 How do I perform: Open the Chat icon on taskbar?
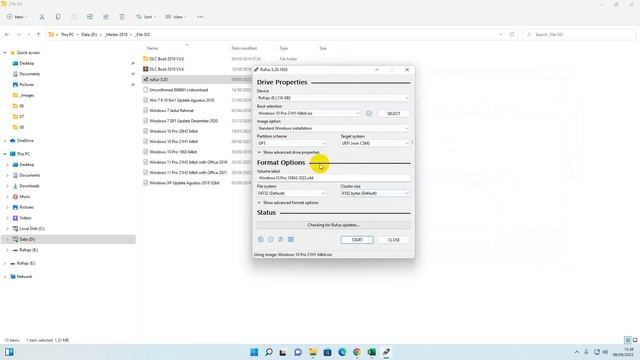coord(298,352)
